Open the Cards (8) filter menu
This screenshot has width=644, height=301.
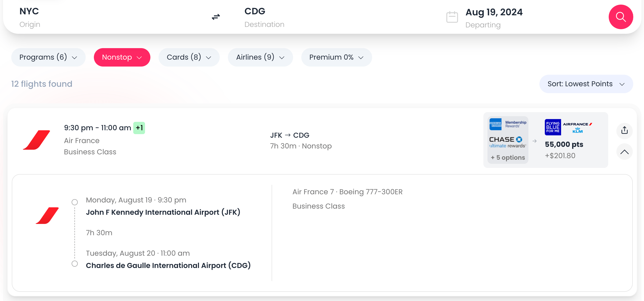click(189, 57)
